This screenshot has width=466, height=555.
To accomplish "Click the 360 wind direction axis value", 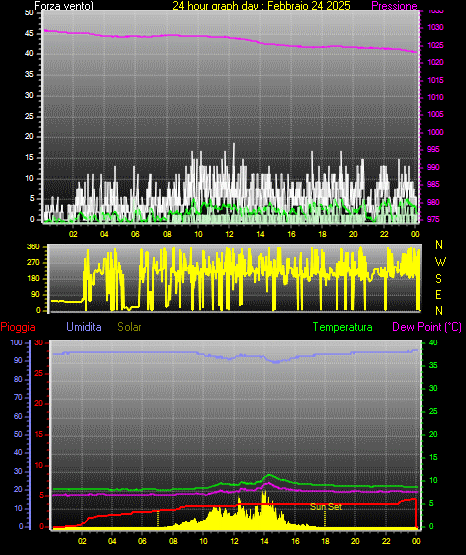I will click(33, 247).
